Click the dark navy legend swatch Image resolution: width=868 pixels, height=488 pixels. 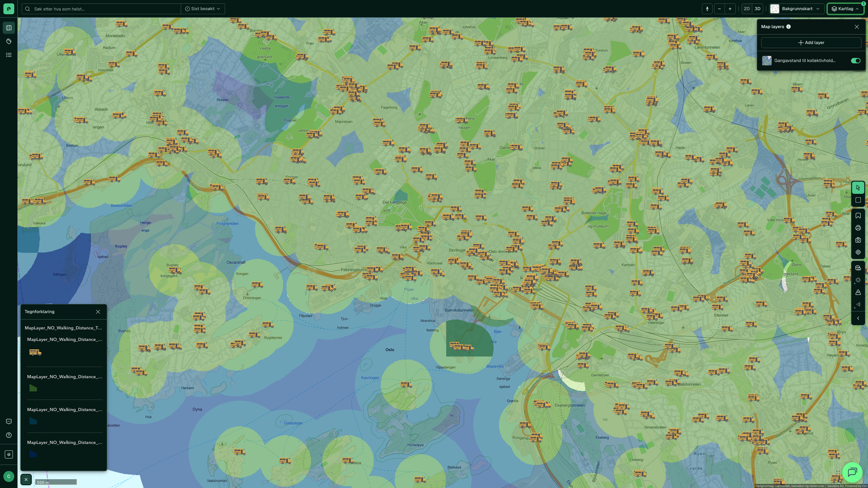(x=33, y=454)
